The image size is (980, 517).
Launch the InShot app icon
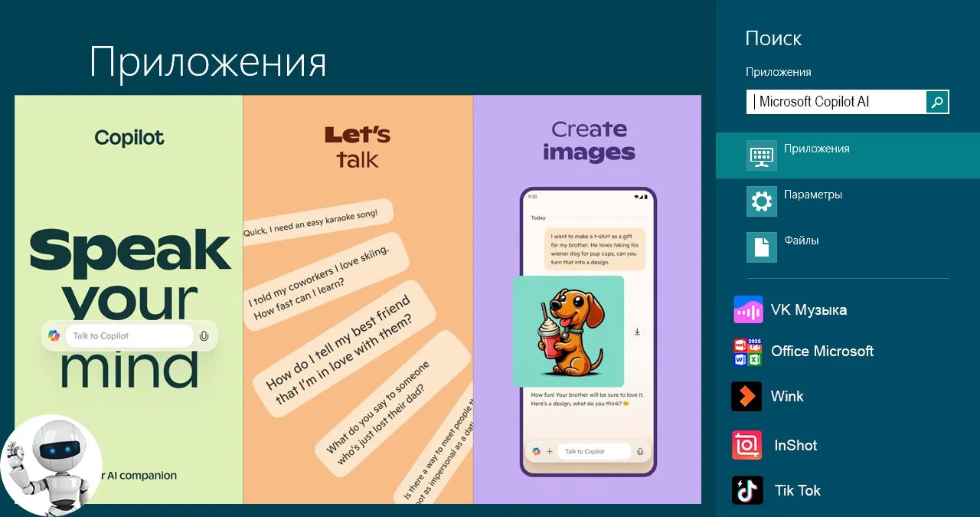tap(746, 445)
